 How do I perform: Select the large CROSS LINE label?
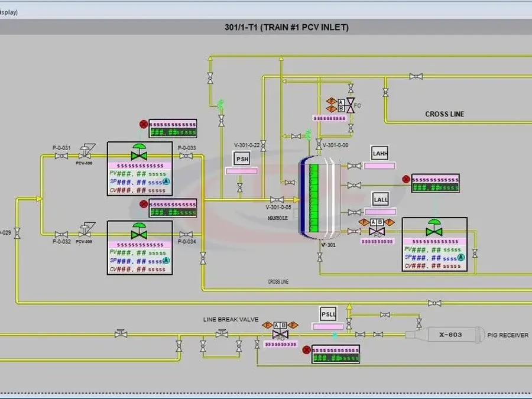445,114
